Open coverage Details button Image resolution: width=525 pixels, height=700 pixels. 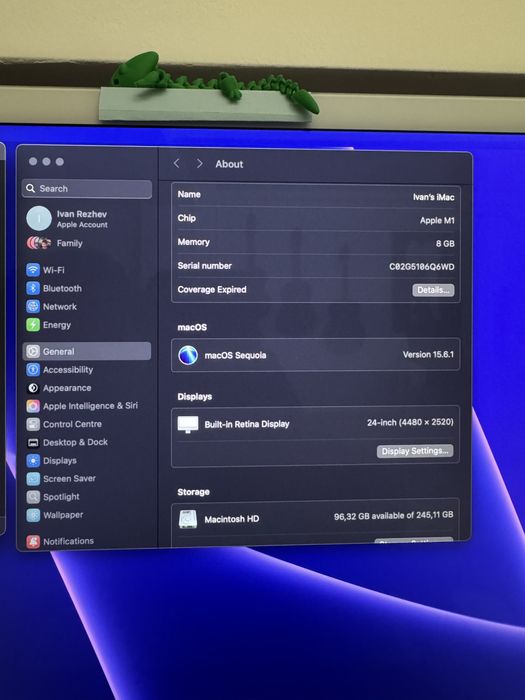[x=433, y=290]
